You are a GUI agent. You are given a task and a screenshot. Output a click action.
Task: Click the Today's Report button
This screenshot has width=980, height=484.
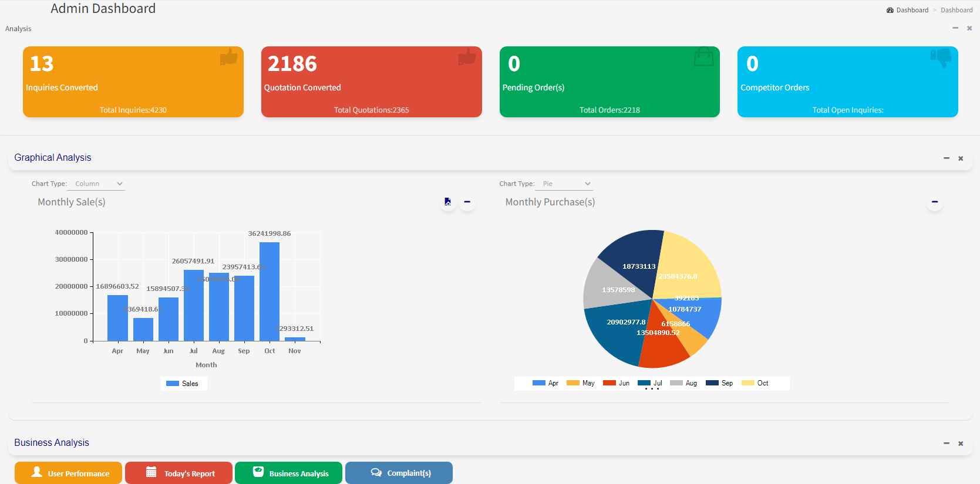(179, 473)
